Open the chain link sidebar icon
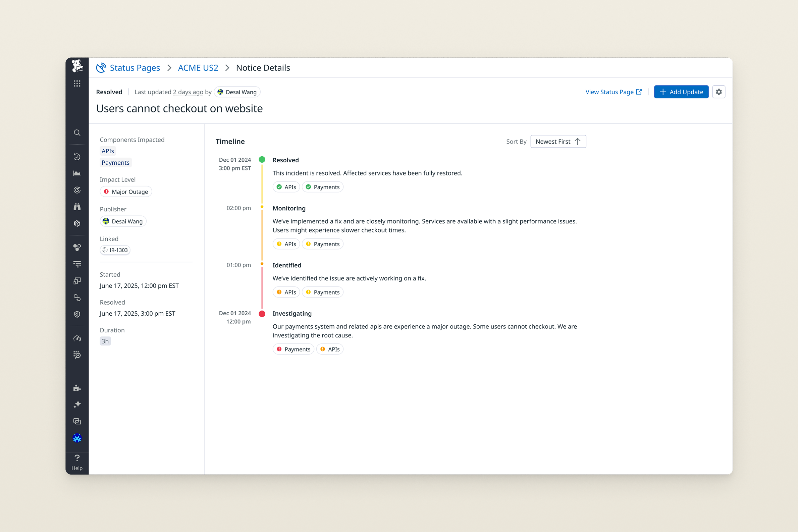Screen dimensions: 798x532 (77, 298)
